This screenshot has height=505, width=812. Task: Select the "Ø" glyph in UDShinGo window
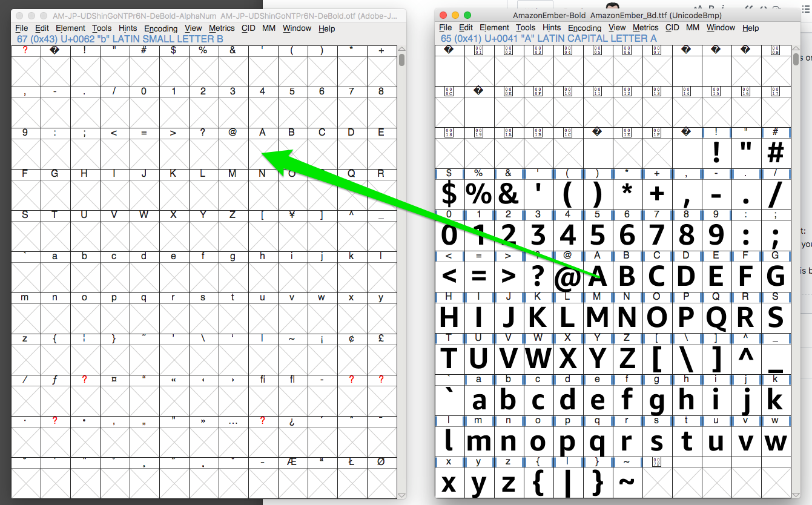tap(381, 478)
